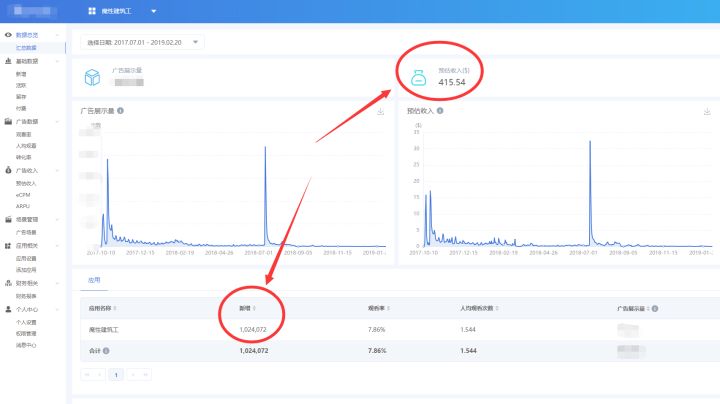Open the 付费 page in the sidebar

click(x=21, y=108)
